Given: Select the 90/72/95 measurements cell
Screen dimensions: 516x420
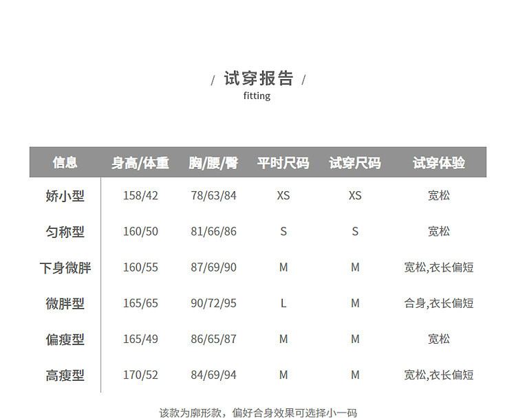Looking at the screenshot, I should click(x=213, y=303).
